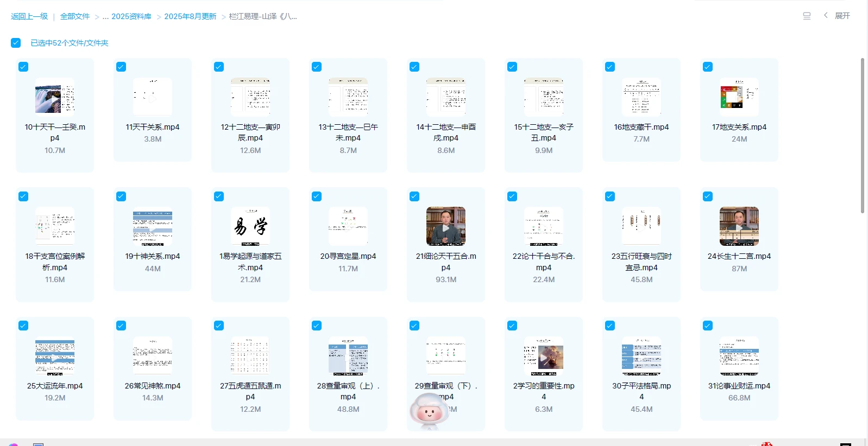Go to 全部文件 in breadcrumb
This screenshot has width=868, height=446.
(75, 17)
